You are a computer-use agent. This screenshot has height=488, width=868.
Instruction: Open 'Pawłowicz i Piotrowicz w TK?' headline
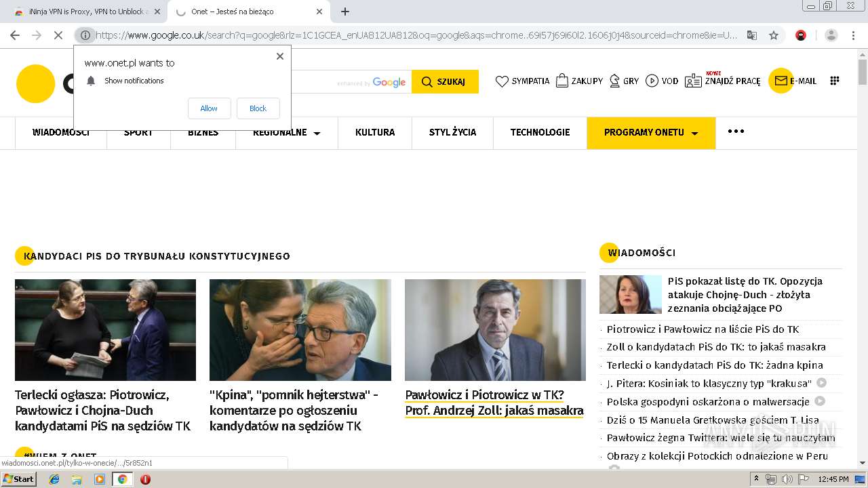coord(494,403)
